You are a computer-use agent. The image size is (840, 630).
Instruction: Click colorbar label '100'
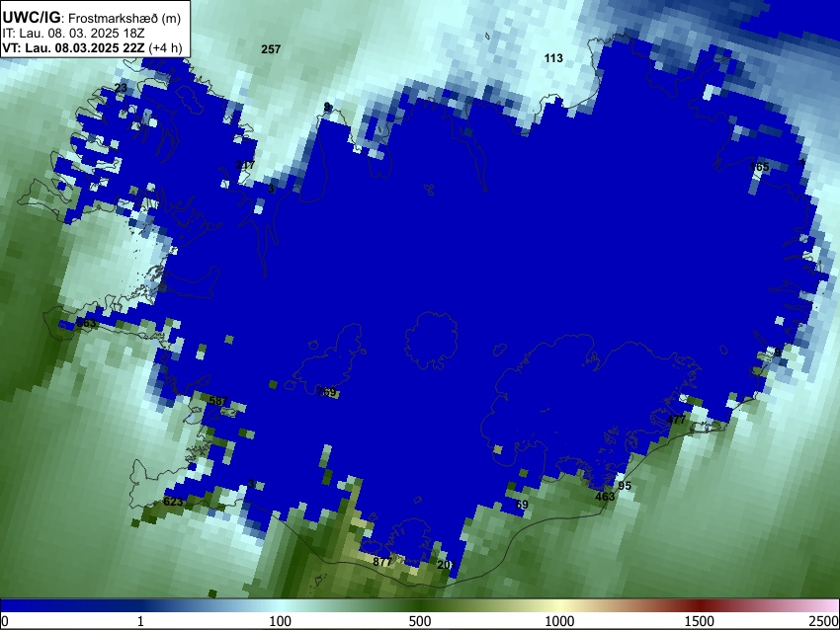click(280, 621)
